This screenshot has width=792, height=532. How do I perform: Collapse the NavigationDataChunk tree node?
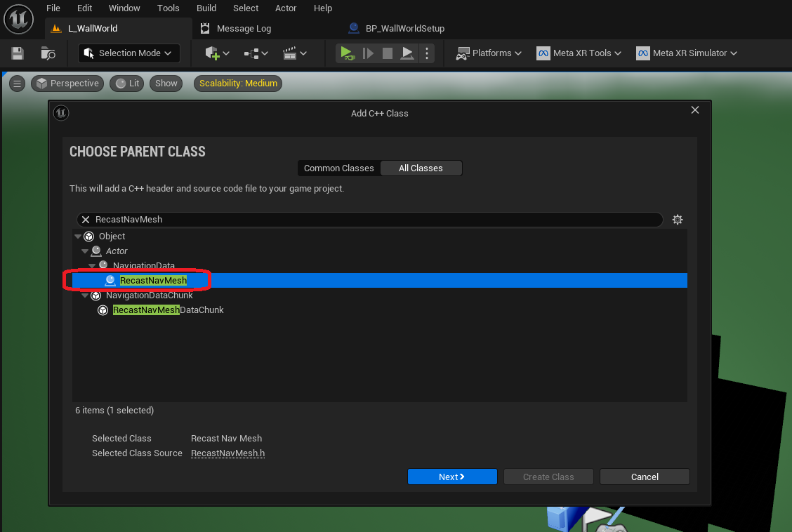coord(85,295)
